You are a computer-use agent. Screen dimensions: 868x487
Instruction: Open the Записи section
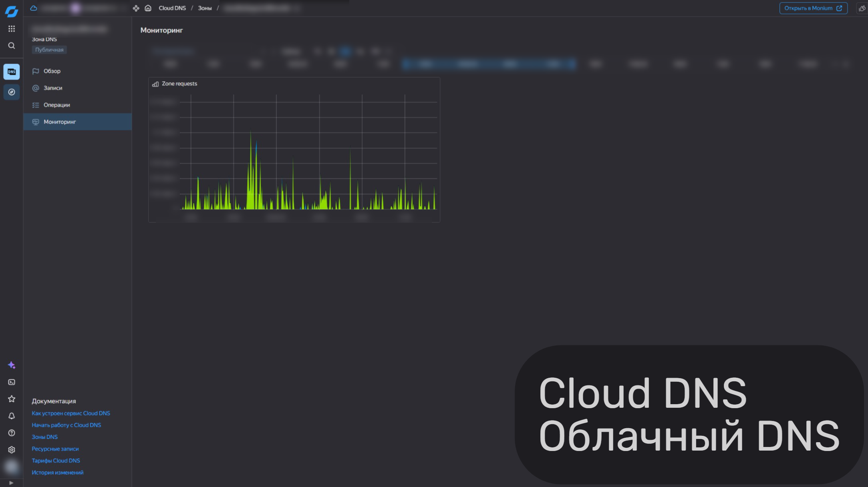point(77,88)
